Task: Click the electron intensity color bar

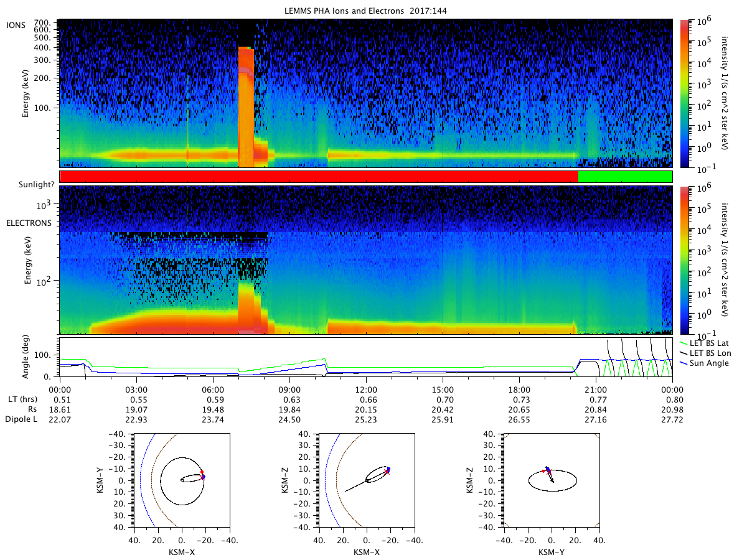Action: pos(685,259)
